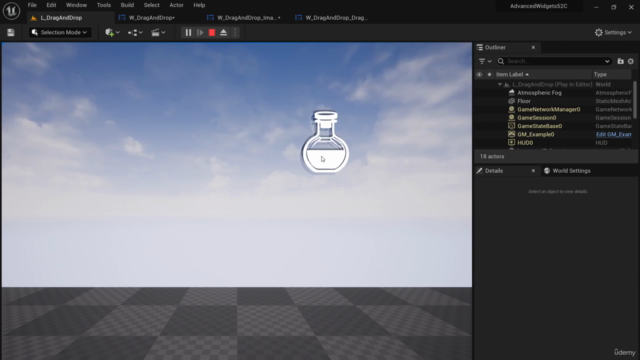Advance one frame with skip button
The image size is (640, 360).
click(200, 32)
